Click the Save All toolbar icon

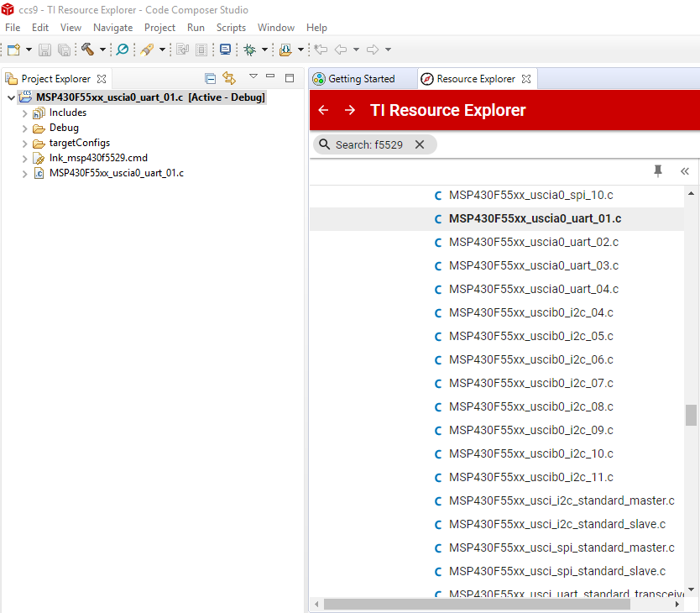tap(65, 50)
